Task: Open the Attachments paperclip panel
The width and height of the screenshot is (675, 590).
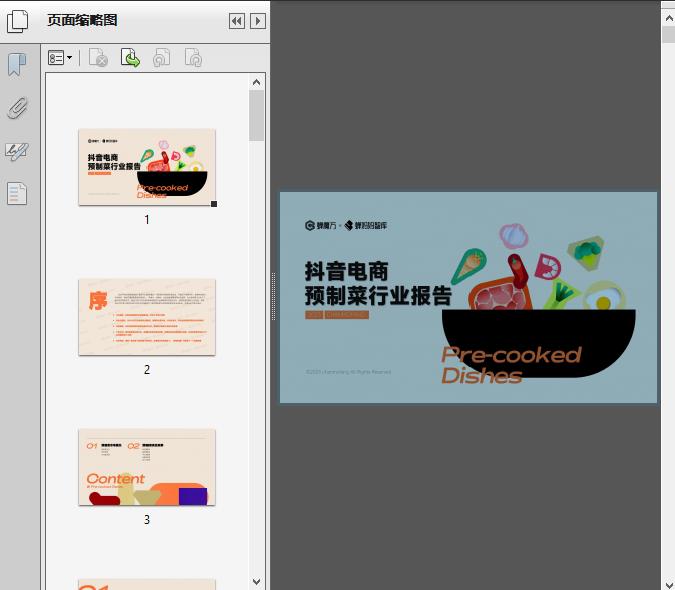Action: [x=18, y=108]
